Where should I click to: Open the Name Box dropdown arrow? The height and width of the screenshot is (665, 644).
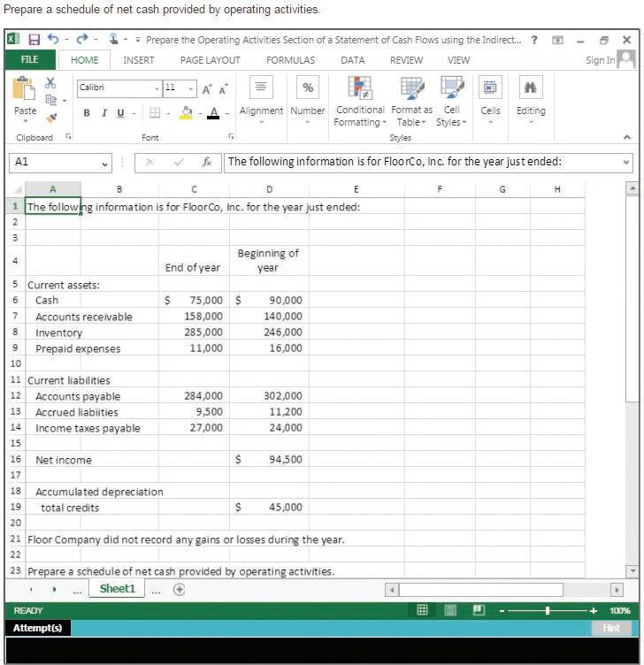coord(104,164)
